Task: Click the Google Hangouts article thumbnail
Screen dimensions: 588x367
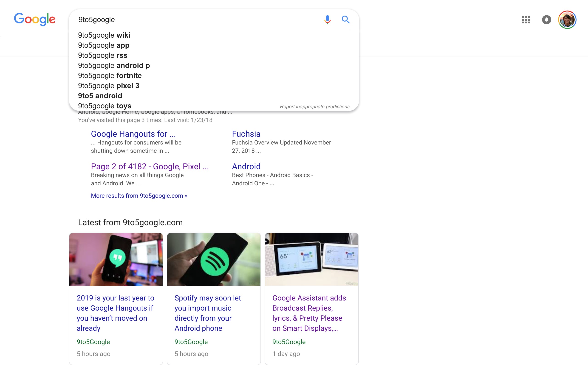Action: click(x=116, y=259)
